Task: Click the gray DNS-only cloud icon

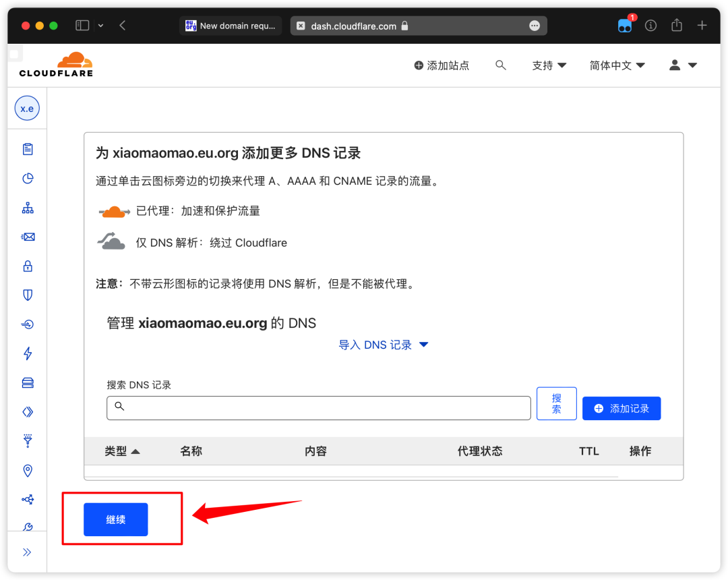Action: coord(111,241)
